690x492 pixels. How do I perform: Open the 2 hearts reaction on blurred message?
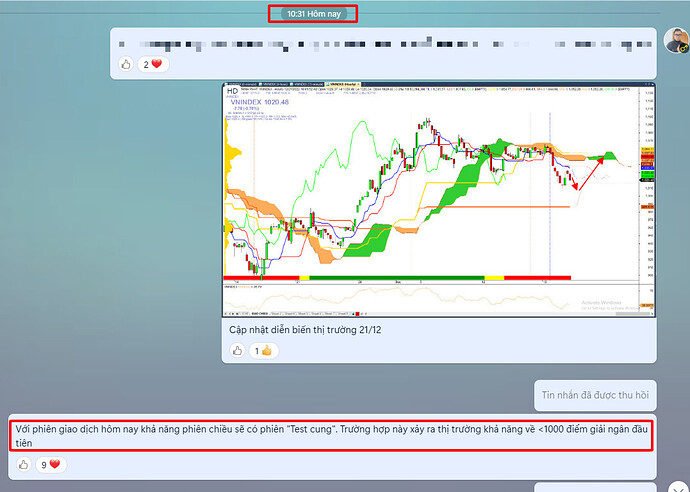[x=153, y=64]
